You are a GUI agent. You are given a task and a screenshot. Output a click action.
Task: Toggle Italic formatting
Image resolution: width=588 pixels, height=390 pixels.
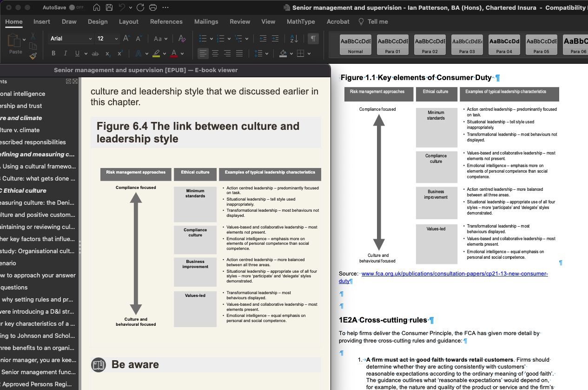pos(66,54)
